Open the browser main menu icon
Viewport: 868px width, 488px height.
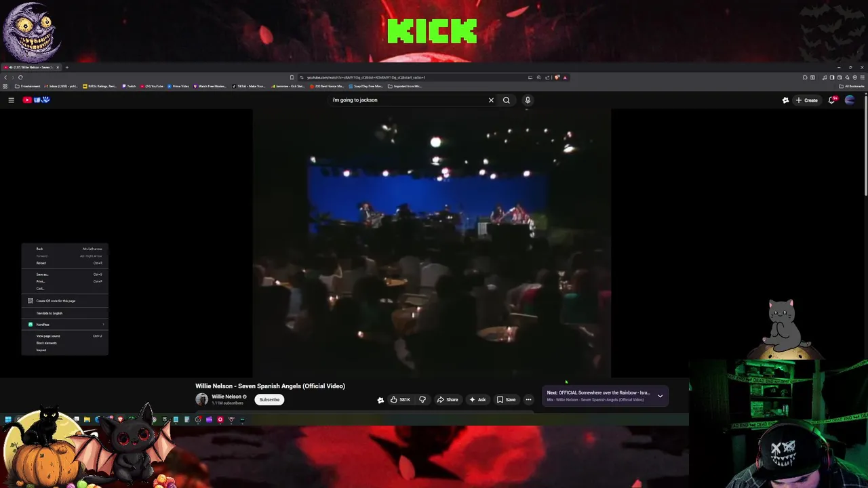[863, 77]
